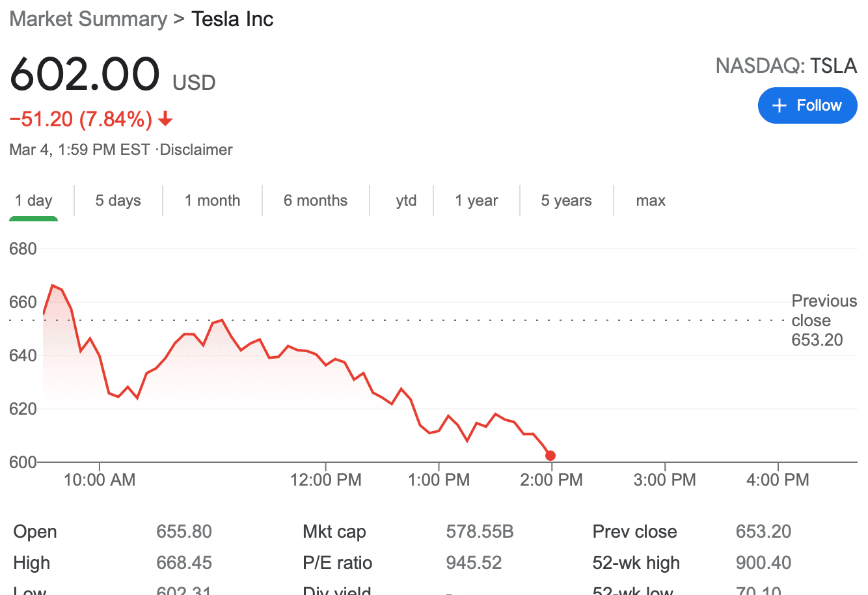Switch to the 1 month chart view
This screenshot has width=868, height=595.
click(x=212, y=201)
